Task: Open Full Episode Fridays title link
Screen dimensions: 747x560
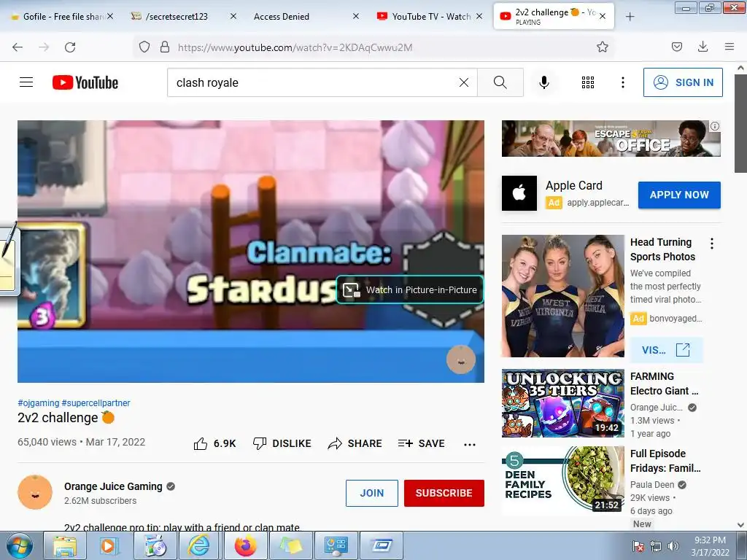Action: (665, 461)
